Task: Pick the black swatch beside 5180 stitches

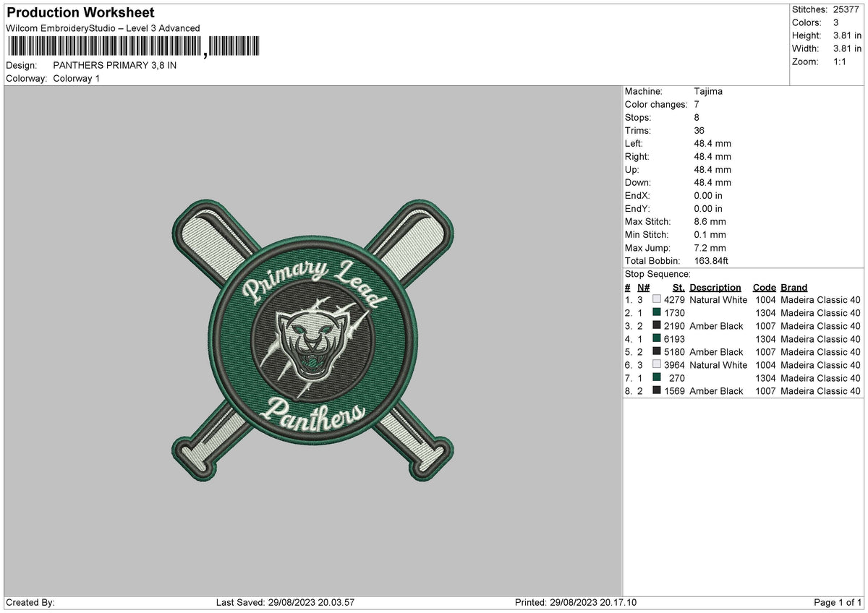Action: [657, 352]
